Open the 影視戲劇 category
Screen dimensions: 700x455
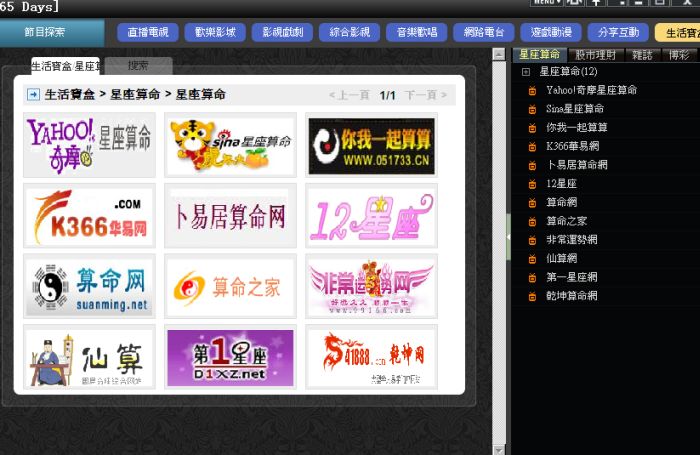tap(283, 32)
